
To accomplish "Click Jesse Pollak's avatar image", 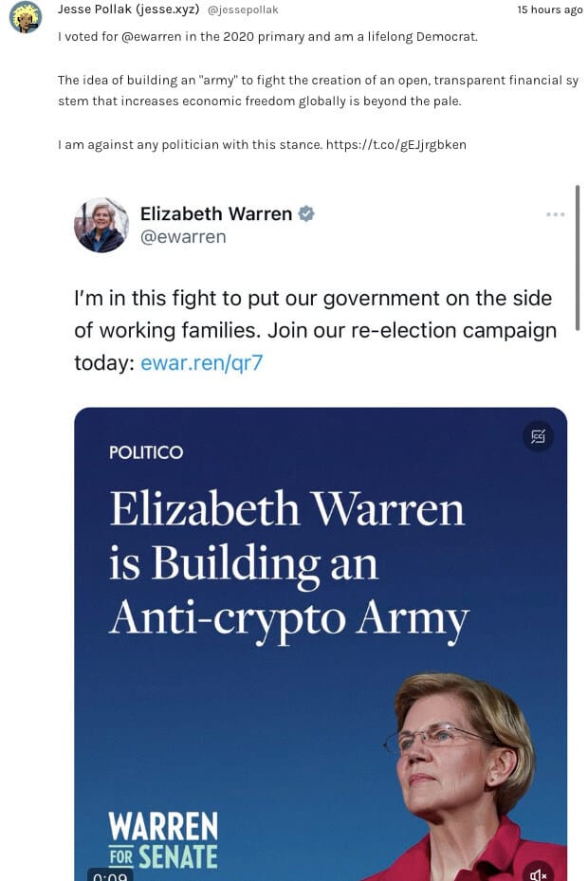I will 26,16.
